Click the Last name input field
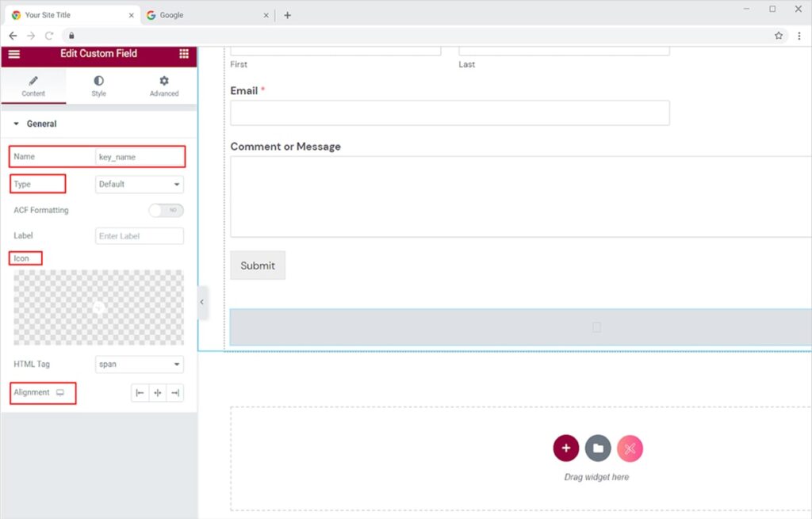This screenshot has width=812, height=519. [x=564, y=51]
